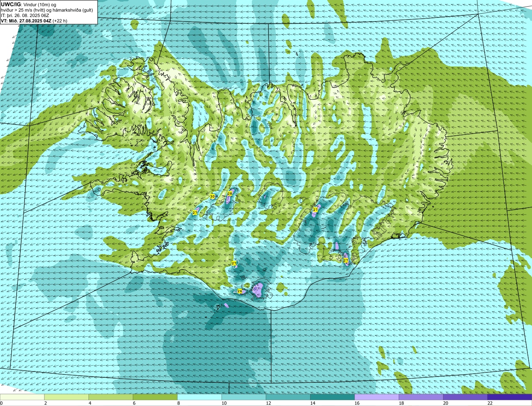Click the init time 'IT: þri. 26. 08. 2025 06Z'
532x406 pixels.
pyautogui.click(x=25, y=15)
